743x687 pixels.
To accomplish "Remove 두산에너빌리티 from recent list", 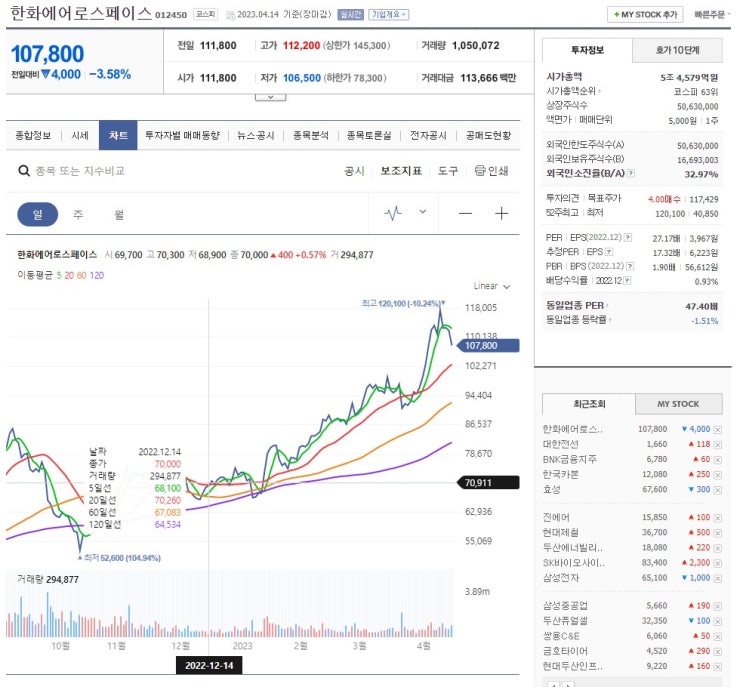I will point(717,548).
